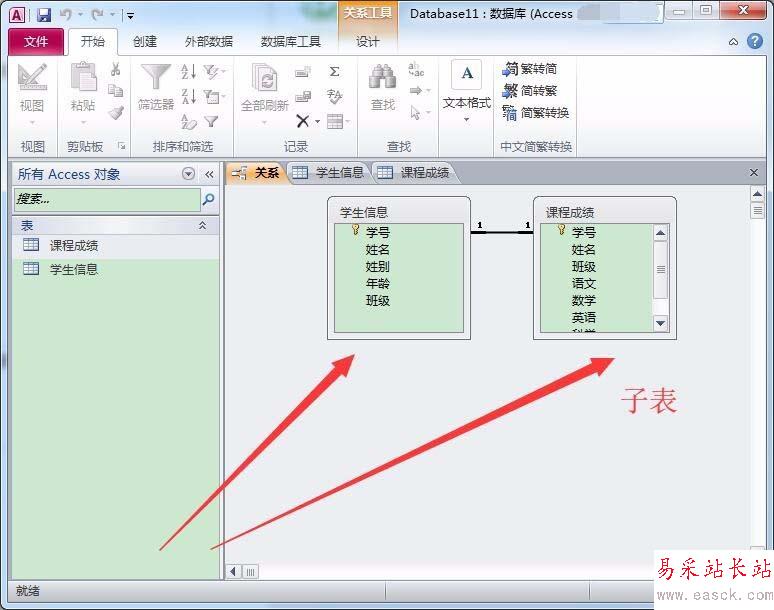Select the 姓别 field in 学生信息
This screenshot has width=774, height=610.
click(378, 267)
